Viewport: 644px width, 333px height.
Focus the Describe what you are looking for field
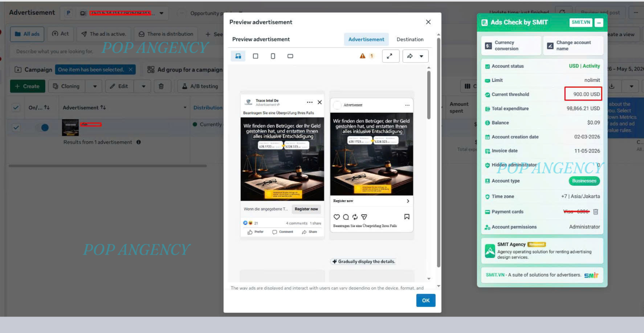click(55, 51)
